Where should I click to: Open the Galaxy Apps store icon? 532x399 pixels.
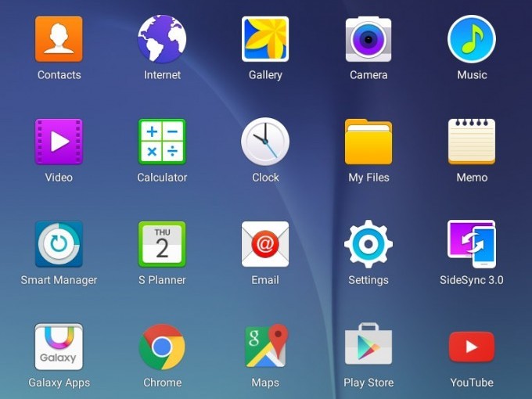pos(59,347)
